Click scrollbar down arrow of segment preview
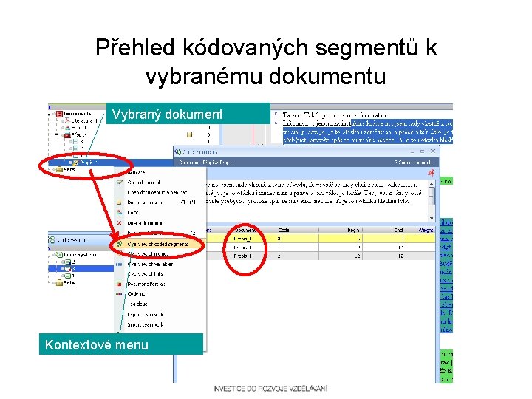Screen dimensions: 532x399 (x=432, y=217)
